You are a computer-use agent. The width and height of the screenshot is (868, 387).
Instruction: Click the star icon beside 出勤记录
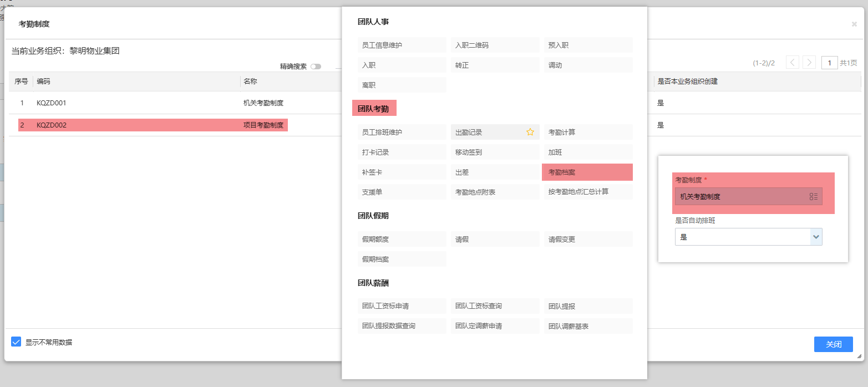(x=530, y=132)
